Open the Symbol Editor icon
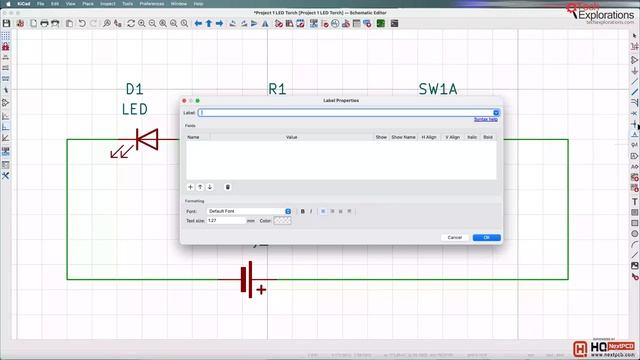The width and height of the screenshot is (640, 360). coord(279,24)
